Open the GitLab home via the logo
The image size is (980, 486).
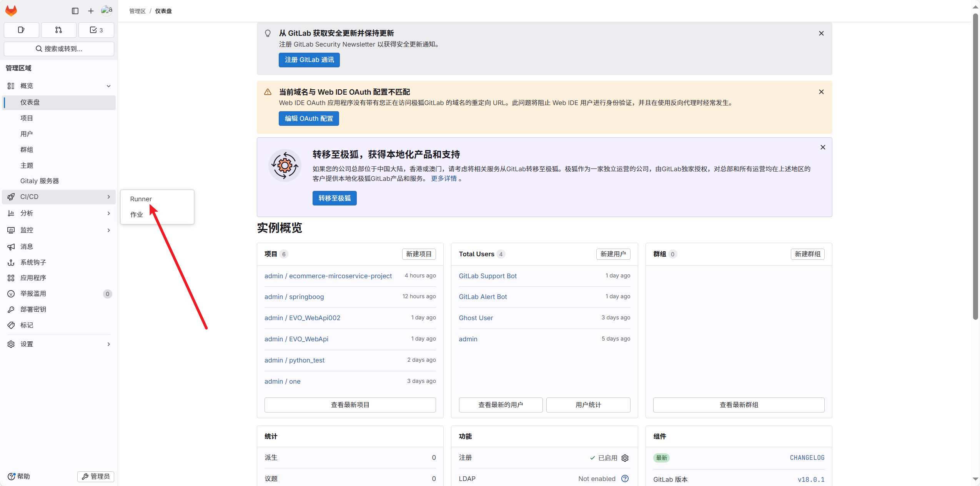tap(11, 10)
